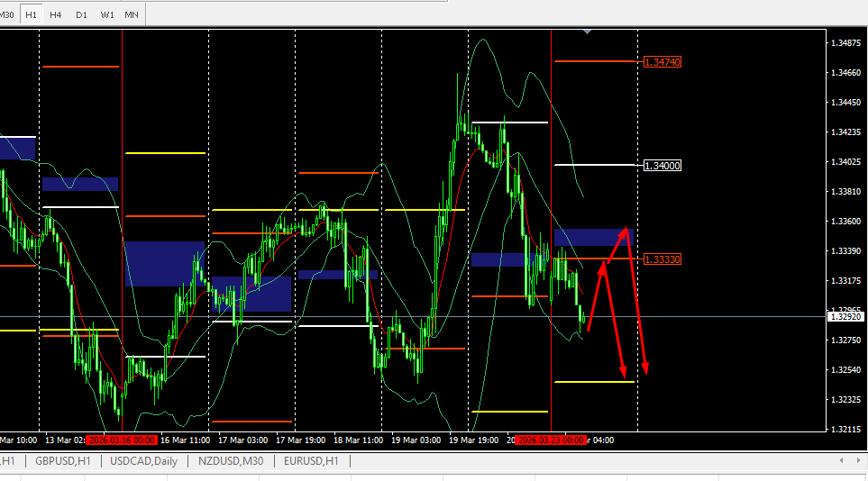Click 1.32540 on the price axis

845,369
